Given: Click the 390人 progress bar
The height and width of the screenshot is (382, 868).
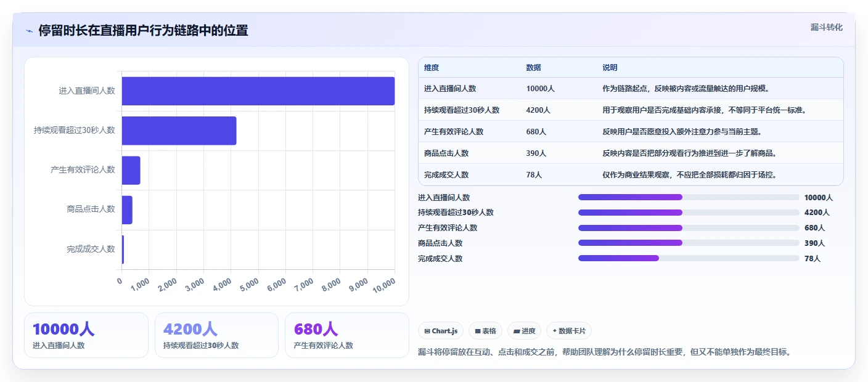Looking at the screenshot, I should [689, 243].
